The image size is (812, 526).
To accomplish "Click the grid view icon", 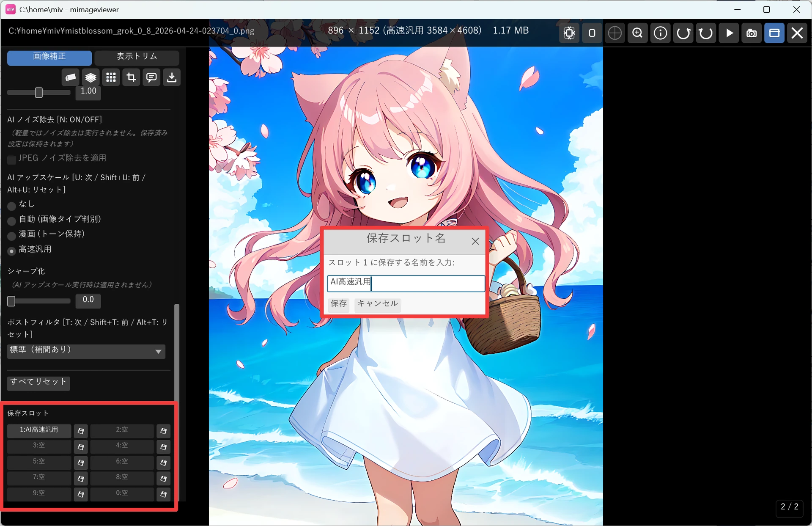I will pos(111,77).
